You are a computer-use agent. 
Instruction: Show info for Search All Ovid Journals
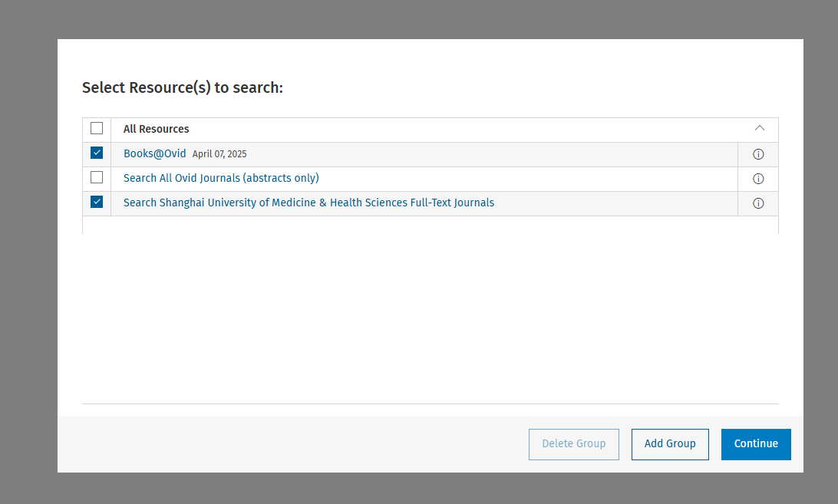tap(758, 179)
